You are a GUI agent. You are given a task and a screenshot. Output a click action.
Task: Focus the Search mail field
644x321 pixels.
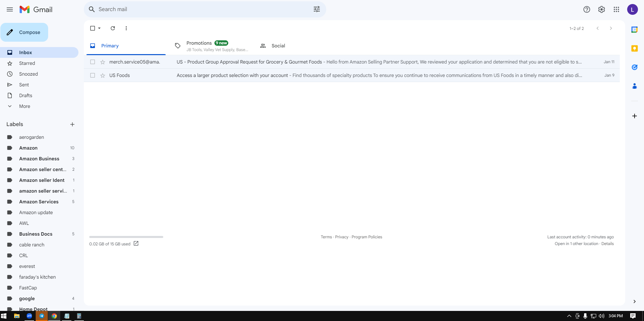point(205,9)
